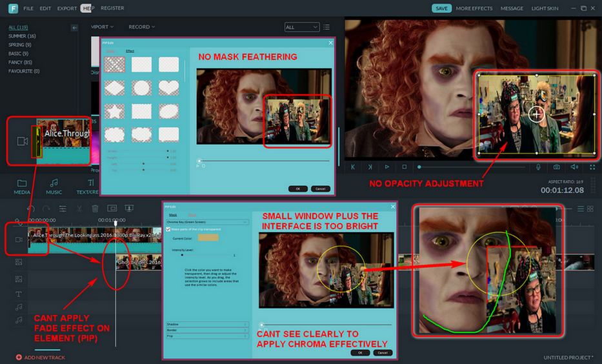Switch timeline to list view icon

coord(581,208)
